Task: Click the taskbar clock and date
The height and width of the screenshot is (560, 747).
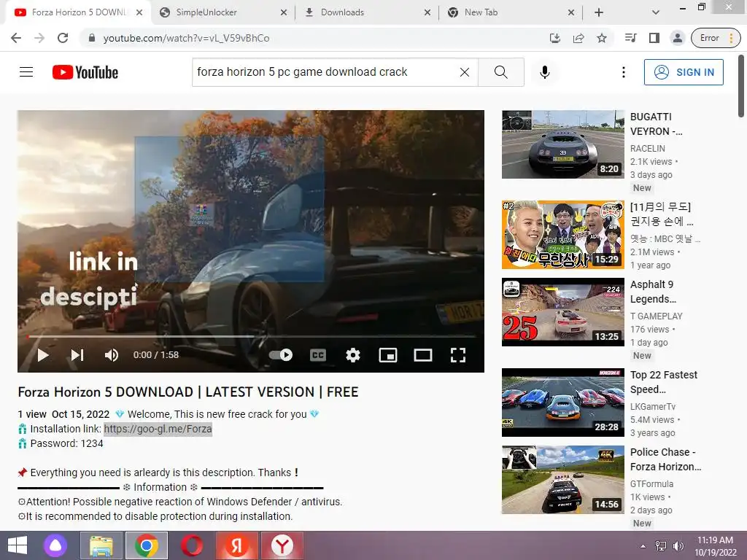Action: pyautogui.click(x=715, y=546)
